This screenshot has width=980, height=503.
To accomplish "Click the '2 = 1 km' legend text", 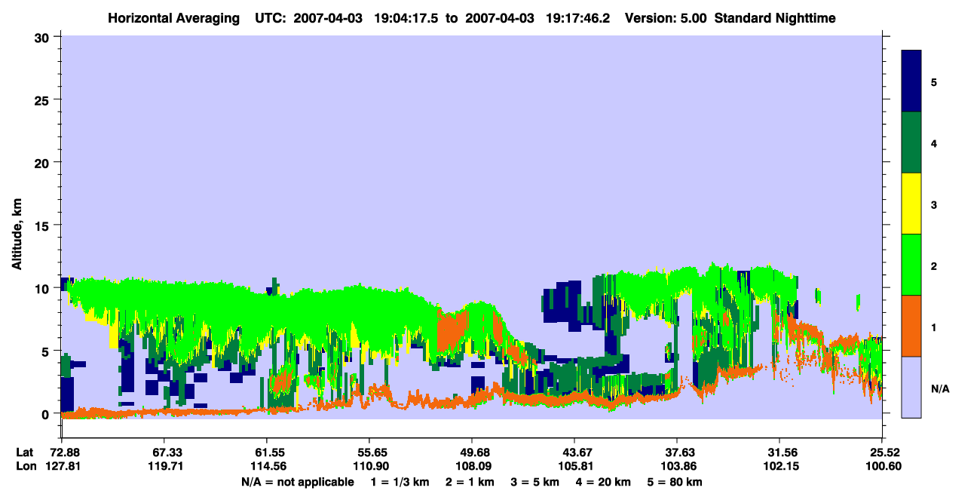I will tap(470, 482).
